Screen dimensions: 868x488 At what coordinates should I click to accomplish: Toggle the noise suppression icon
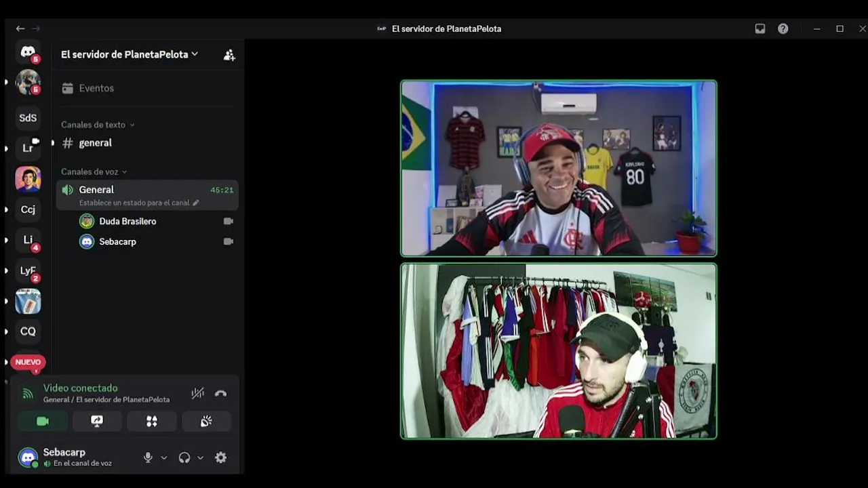coord(197,393)
